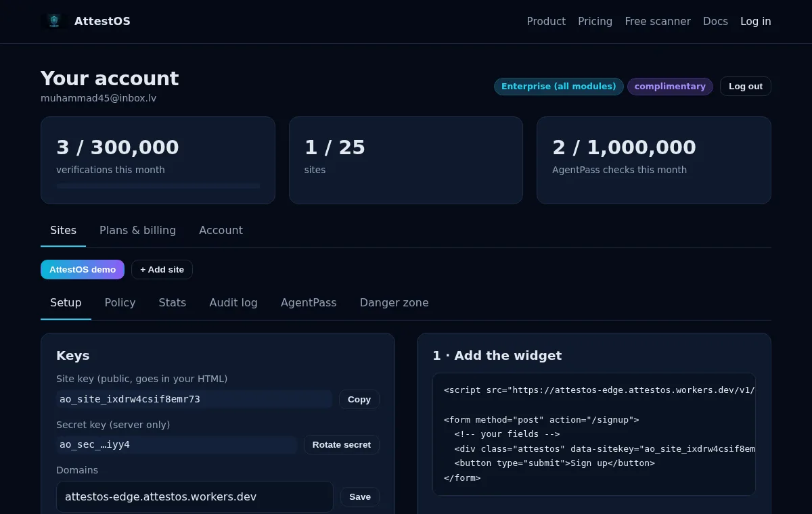Click Log in in the header
Viewport: 812px width, 514px height.
click(x=756, y=22)
